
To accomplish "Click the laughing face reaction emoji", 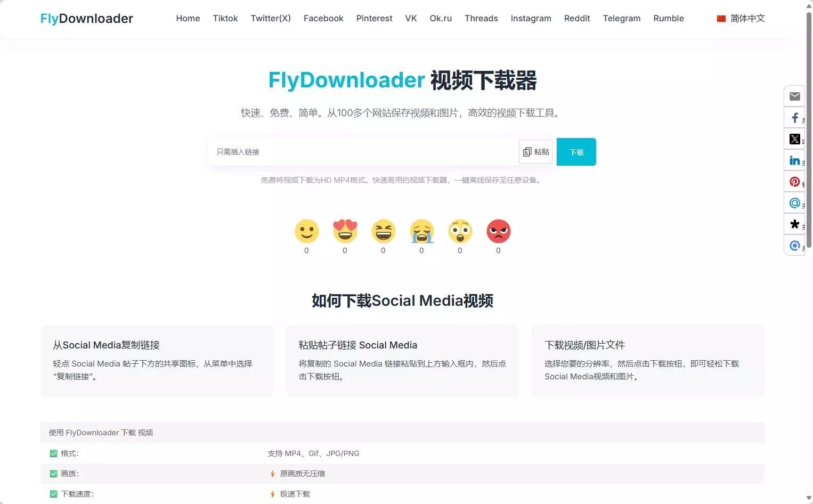I will (383, 231).
